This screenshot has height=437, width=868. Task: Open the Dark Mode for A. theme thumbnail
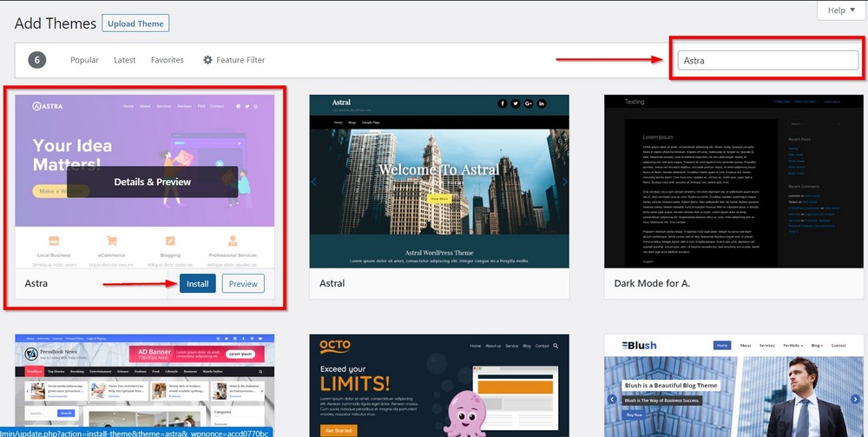(x=734, y=181)
